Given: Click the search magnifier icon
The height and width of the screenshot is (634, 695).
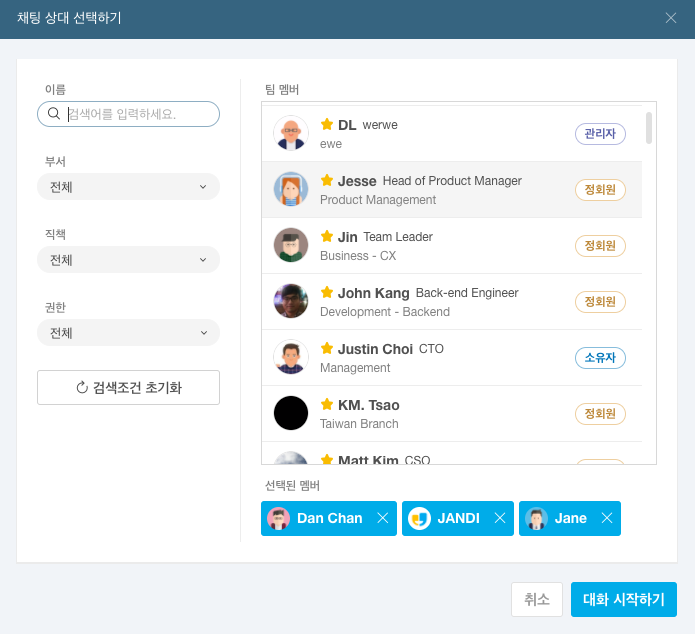Looking at the screenshot, I should point(54,114).
